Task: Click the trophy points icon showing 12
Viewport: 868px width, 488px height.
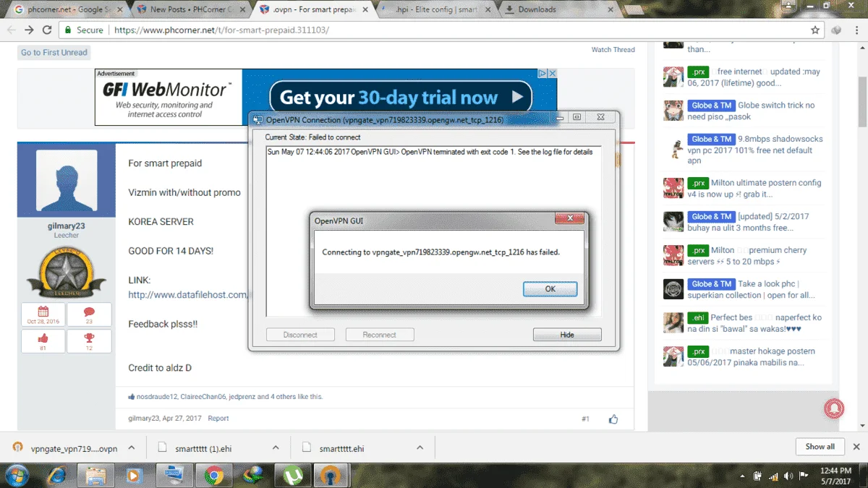Action: tap(89, 338)
